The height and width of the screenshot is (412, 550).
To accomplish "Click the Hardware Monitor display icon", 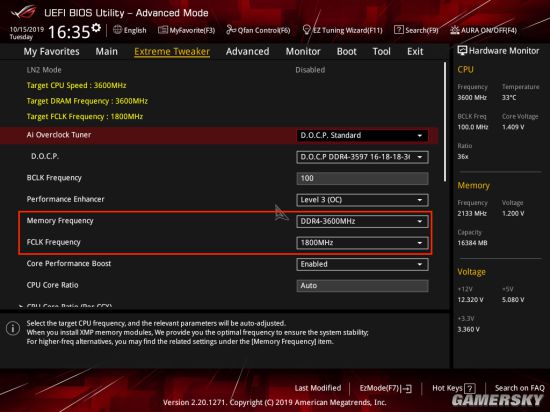I will (x=462, y=50).
